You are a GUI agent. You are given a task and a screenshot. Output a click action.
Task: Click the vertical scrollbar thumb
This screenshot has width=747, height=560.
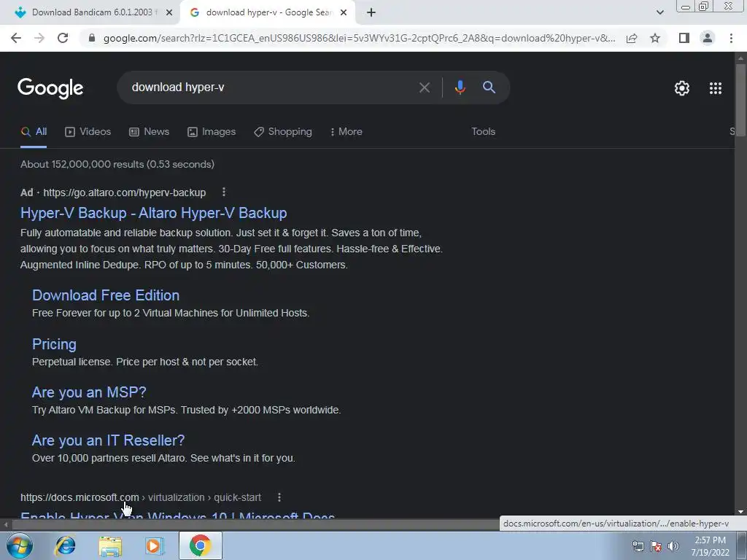pyautogui.click(x=740, y=101)
